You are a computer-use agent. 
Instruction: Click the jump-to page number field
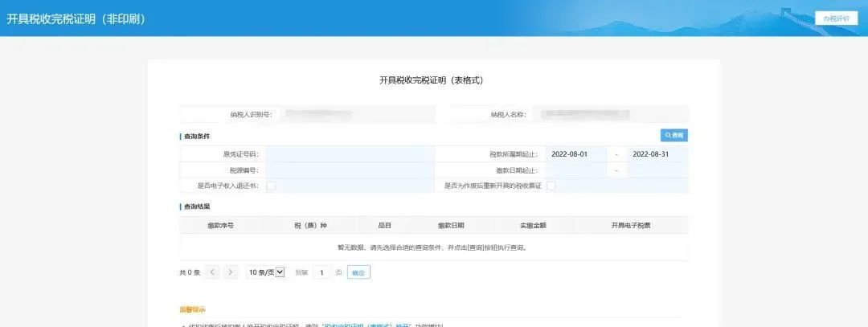[321, 272]
